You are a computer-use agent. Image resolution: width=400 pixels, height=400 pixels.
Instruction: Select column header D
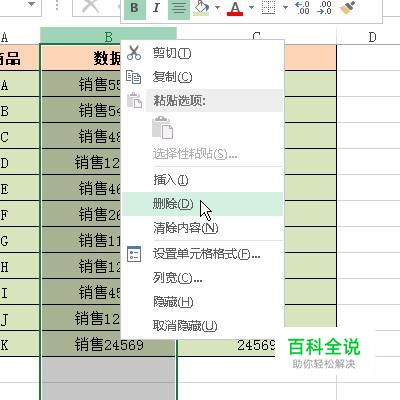pos(372,37)
